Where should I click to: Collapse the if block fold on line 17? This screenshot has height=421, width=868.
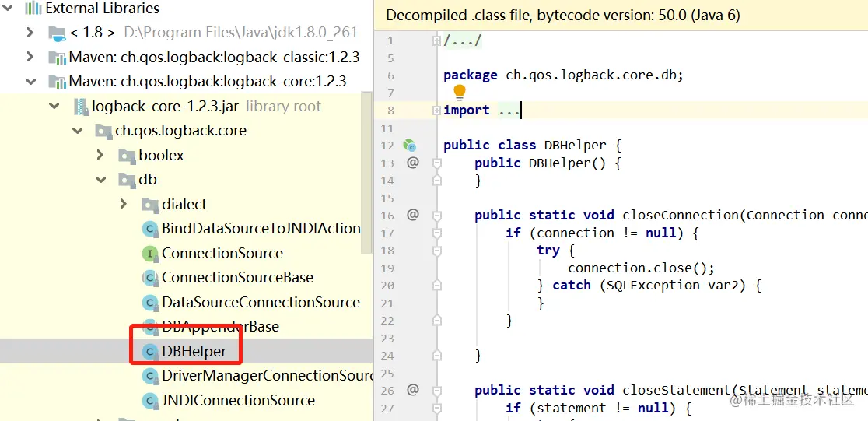(437, 233)
